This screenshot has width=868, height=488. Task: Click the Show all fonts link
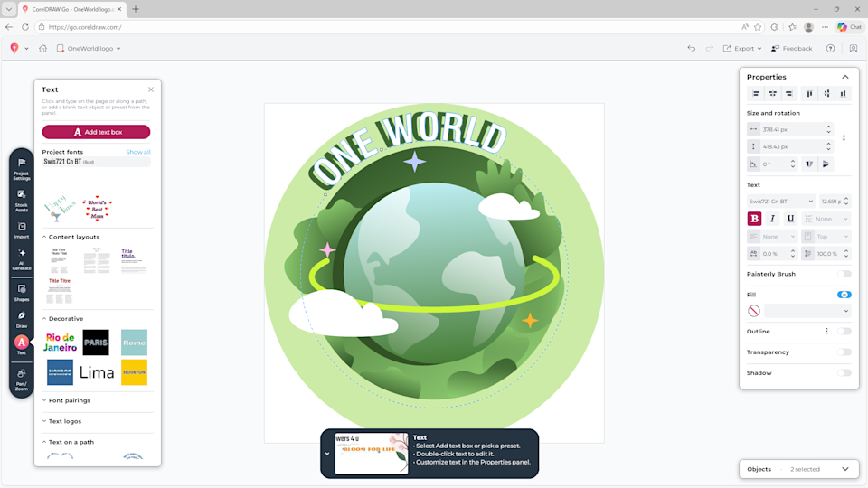click(137, 152)
